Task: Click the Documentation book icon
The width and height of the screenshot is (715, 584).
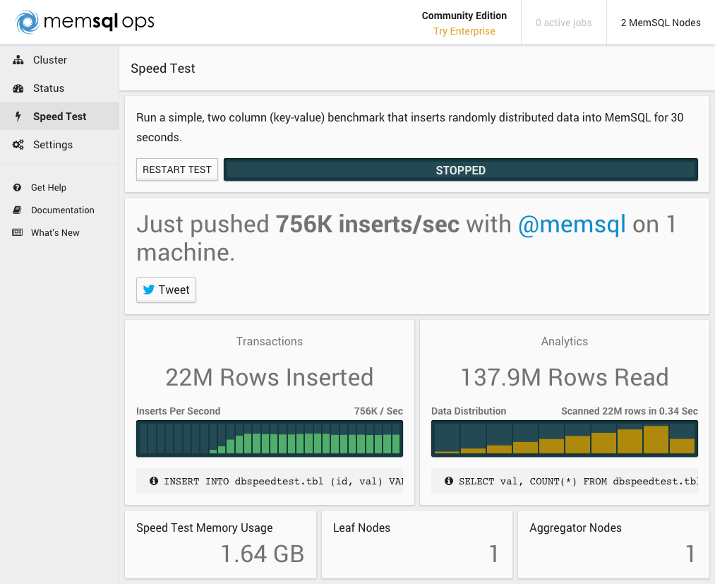Action: coord(17,210)
